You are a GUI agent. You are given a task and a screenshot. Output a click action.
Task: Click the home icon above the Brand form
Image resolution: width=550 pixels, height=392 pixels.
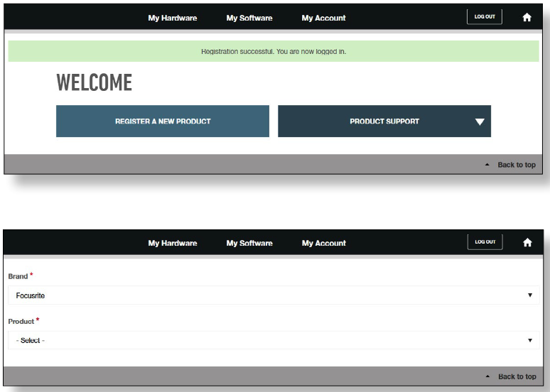pos(527,243)
